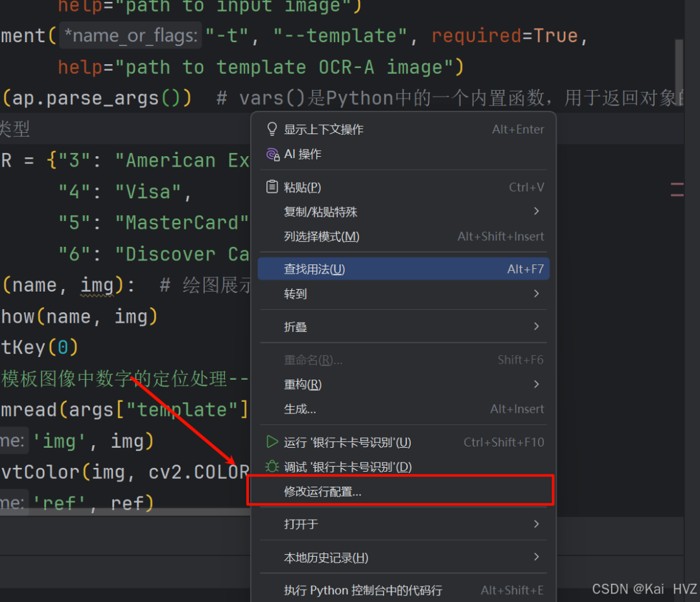Click the green Run triangle icon
Image resolution: width=700 pixels, height=602 pixels.
click(272, 442)
